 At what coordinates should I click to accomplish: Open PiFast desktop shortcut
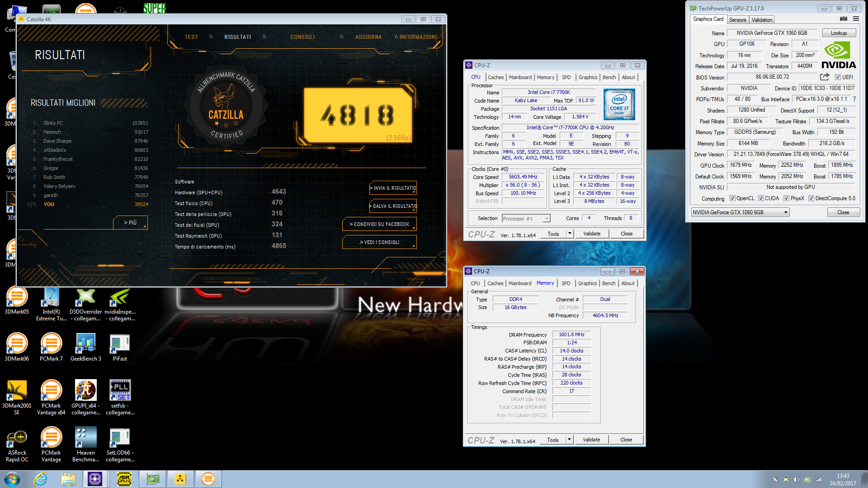tap(120, 347)
